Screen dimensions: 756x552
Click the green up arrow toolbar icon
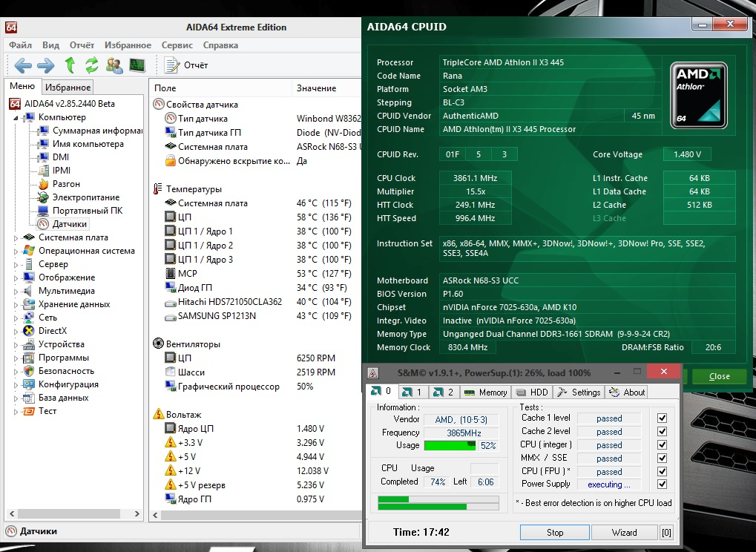(70, 65)
